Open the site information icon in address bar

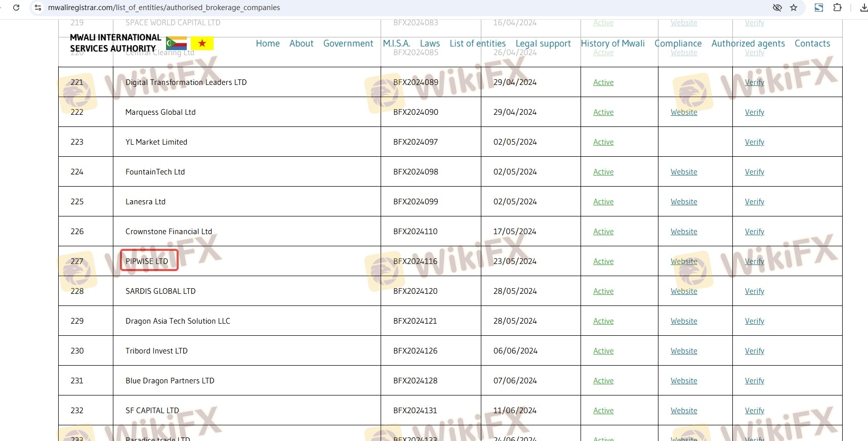click(38, 8)
